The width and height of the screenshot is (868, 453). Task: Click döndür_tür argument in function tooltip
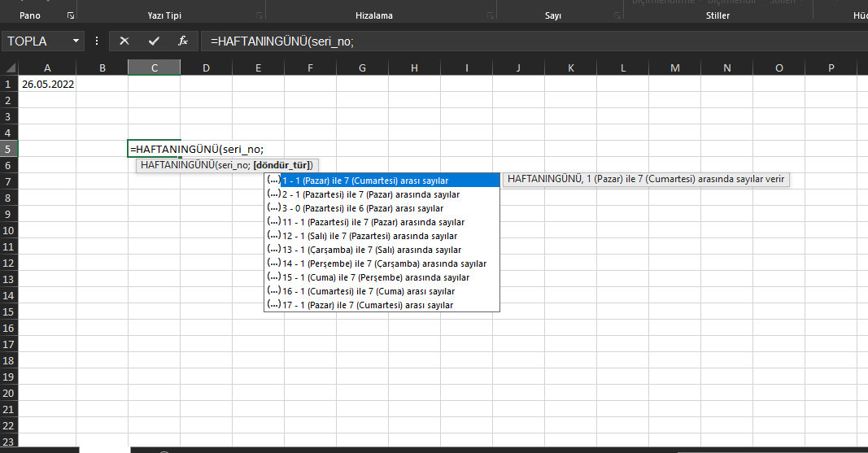point(283,165)
